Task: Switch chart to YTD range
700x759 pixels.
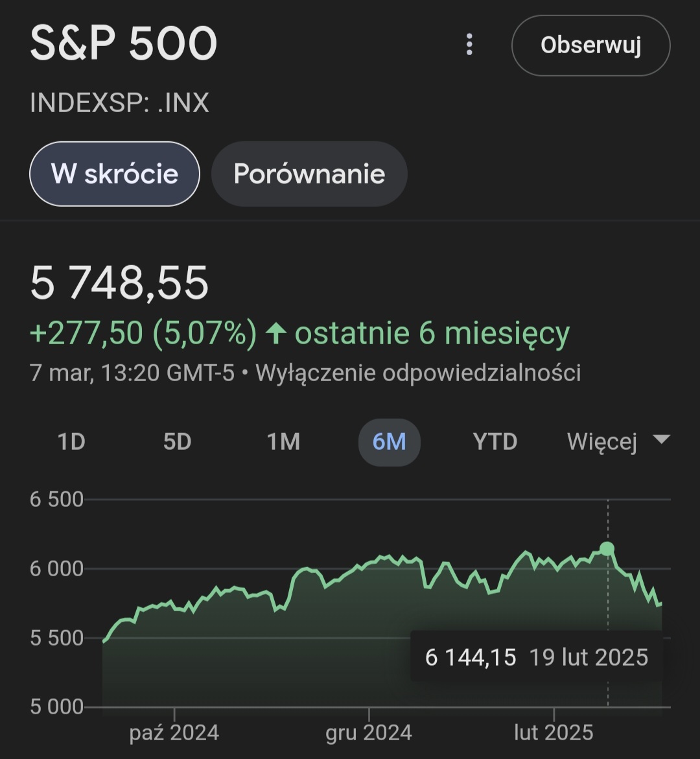Action: tap(495, 442)
